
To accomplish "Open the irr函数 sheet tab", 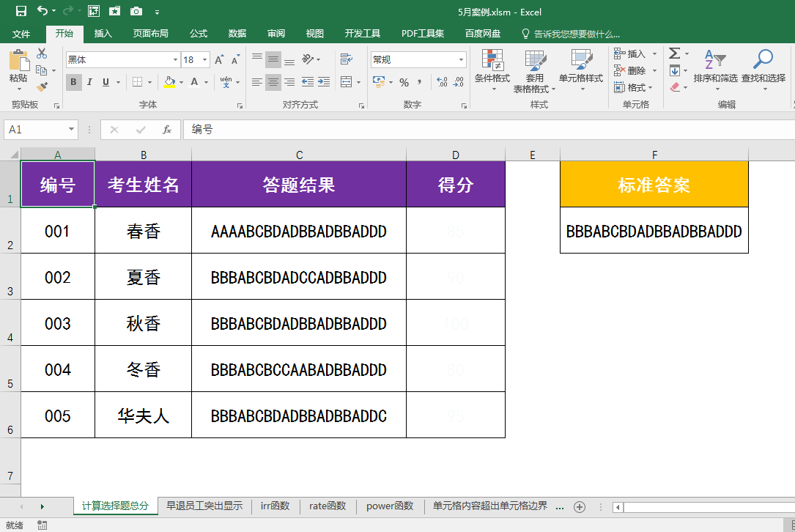I will click(x=276, y=506).
